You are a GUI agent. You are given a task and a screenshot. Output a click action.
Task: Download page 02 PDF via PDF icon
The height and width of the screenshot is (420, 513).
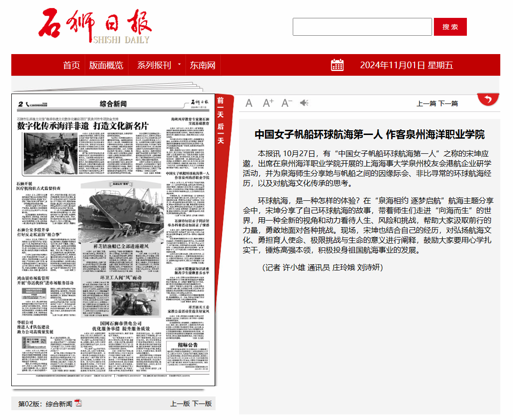click(79, 403)
